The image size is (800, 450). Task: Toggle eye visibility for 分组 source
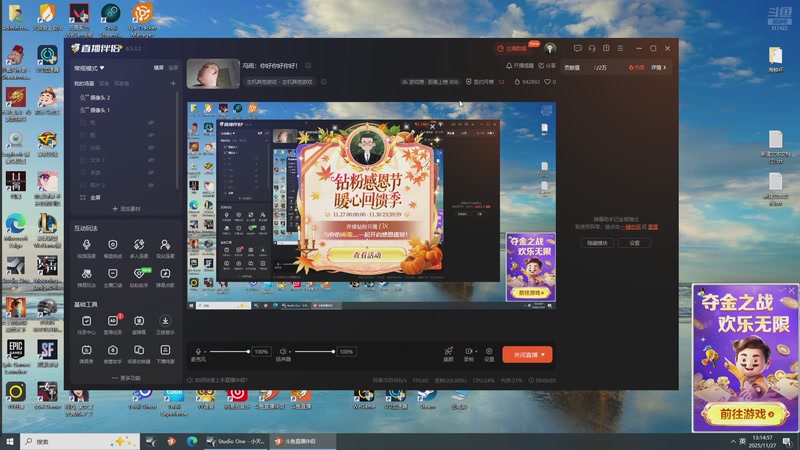(x=151, y=148)
